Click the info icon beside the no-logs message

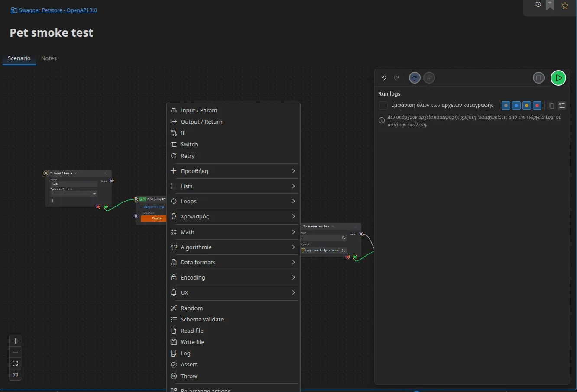[382, 120]
